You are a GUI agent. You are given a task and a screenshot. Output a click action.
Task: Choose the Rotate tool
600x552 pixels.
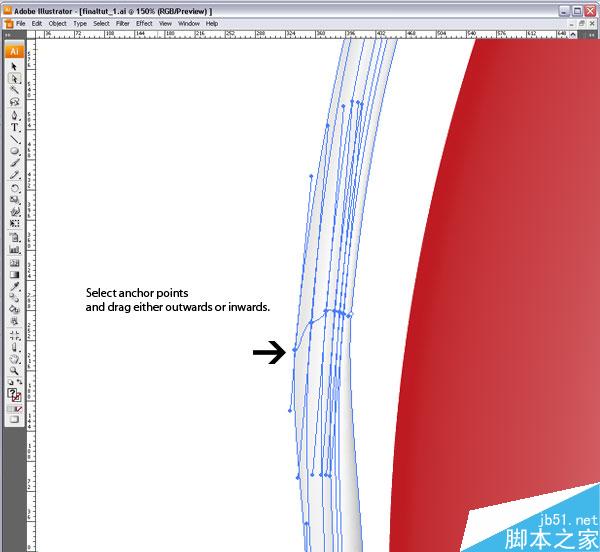14,188
